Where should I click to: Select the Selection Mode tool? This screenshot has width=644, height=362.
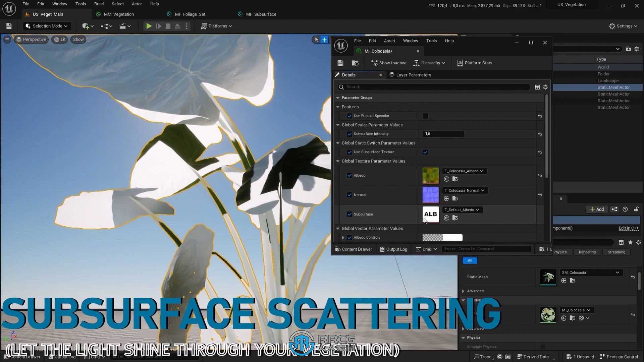coord(46,25)
